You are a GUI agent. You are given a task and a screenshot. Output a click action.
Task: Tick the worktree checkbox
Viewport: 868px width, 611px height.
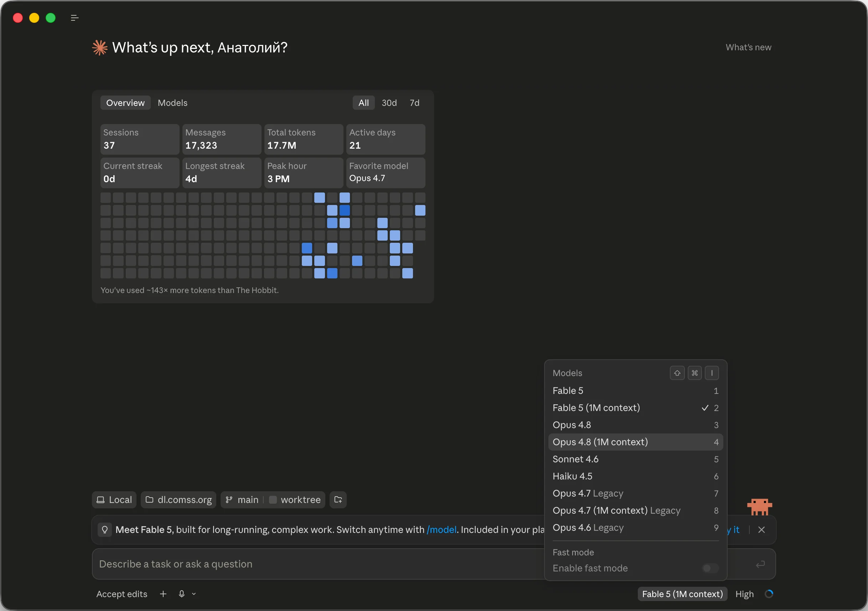tap(273, 500)
